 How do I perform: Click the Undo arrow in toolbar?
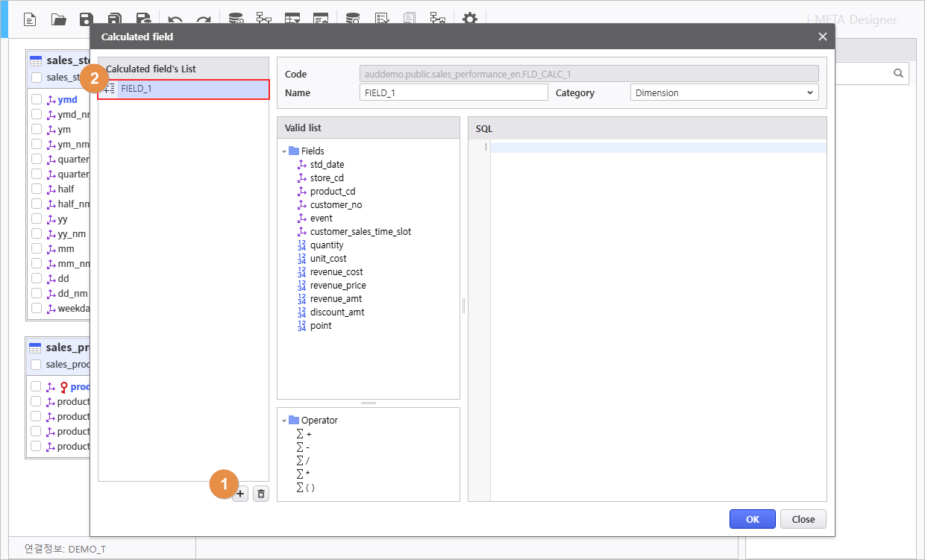[175, 20]
